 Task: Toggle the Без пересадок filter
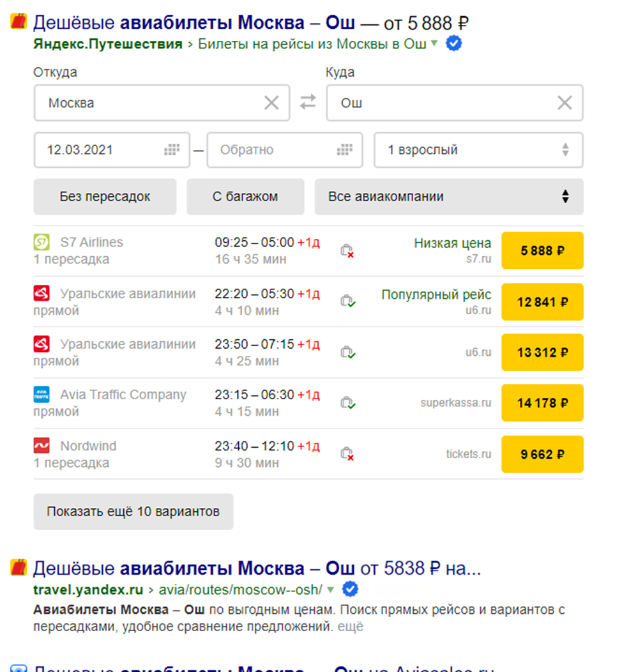[x=105, y=197]
